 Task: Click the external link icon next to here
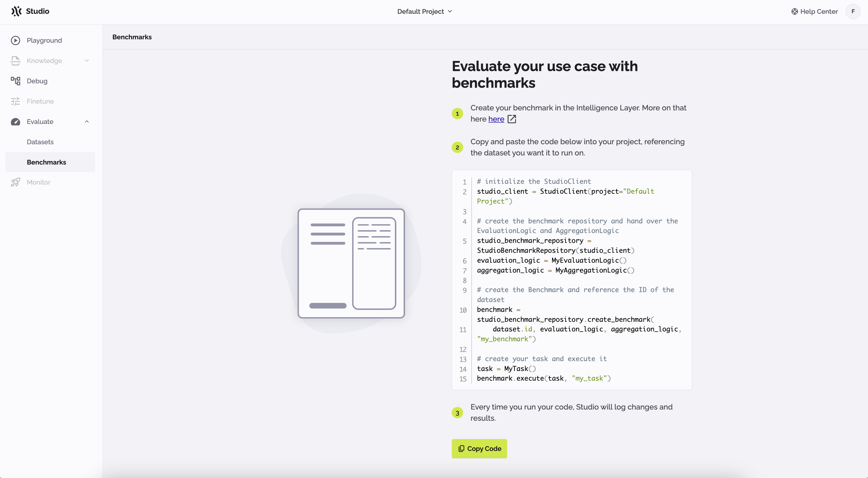[511, 119]
